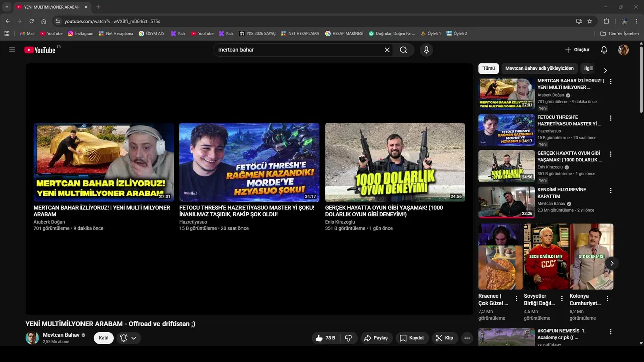Open options for Kolonya Cumhuriyeti short
Viewport: 644px width, 362px height.
[x=607, y=298]
